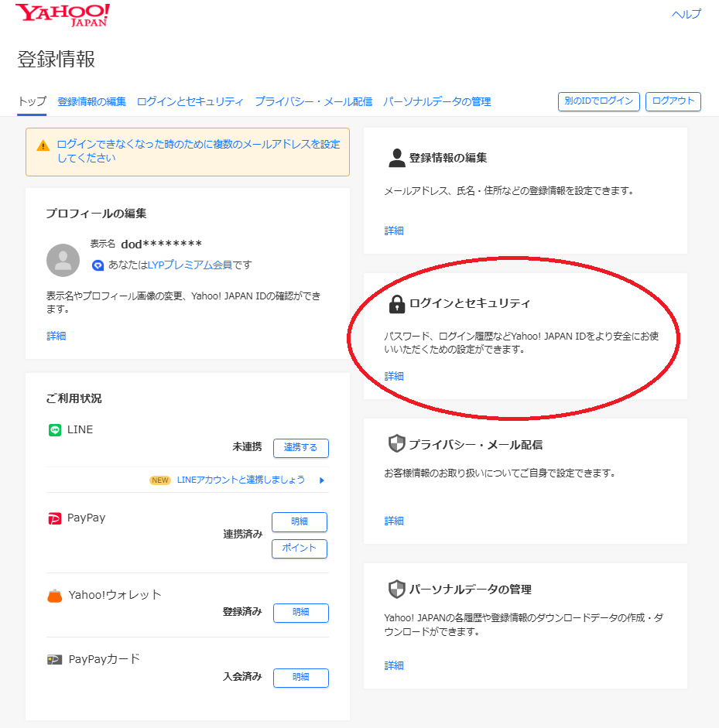
Task: Click the shield icon beside プライバシー・メール配信
Action: 396,444
